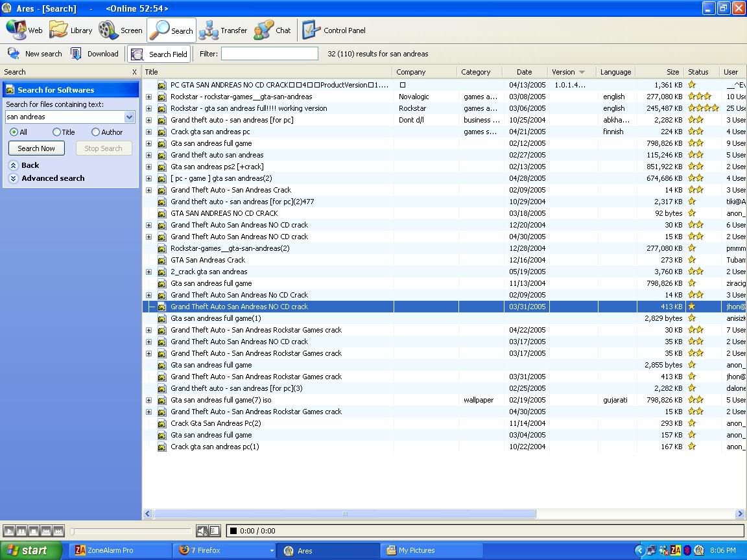Sort results by Title column
This screenshot has width=747, height=560.
pos(268,72)
